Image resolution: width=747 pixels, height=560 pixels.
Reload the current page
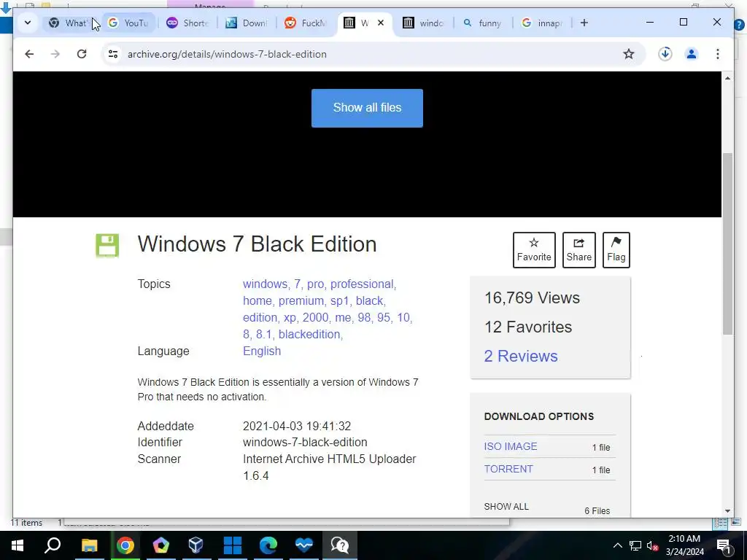click(x=82, y=54)
